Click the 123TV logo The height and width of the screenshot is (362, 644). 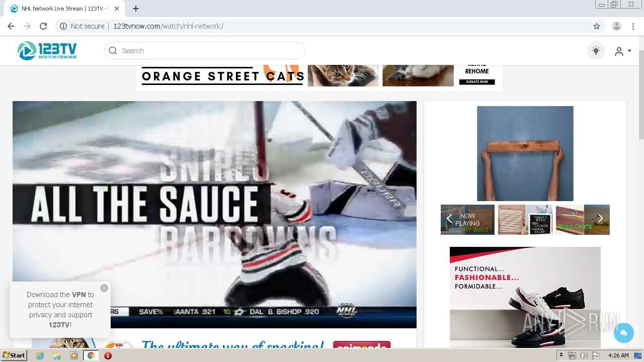pos(47,51)
